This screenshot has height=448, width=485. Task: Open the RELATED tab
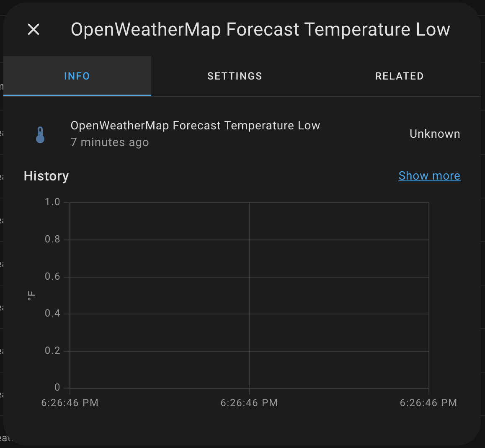(399, 76)
